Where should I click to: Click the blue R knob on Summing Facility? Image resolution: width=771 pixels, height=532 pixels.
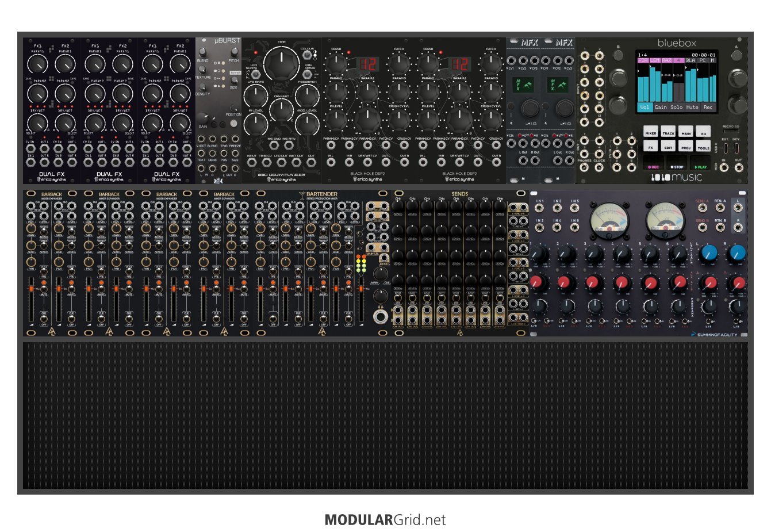point(738,252)
